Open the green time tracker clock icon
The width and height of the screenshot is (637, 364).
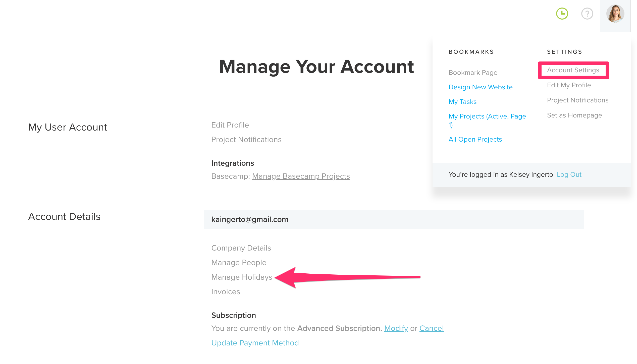(562, 14)
